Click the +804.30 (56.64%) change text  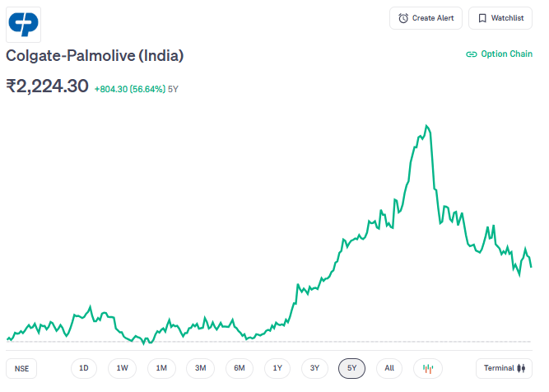130,89
